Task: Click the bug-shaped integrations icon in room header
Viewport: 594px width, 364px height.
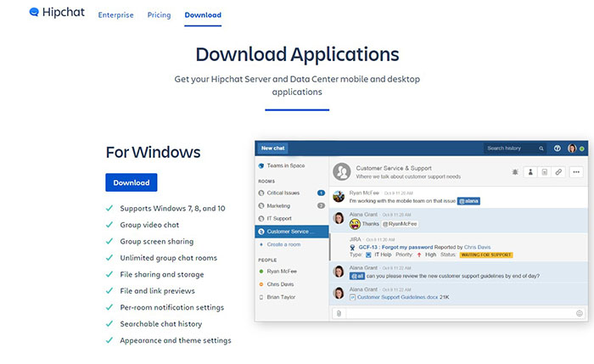Action: (x=513, y=171)
